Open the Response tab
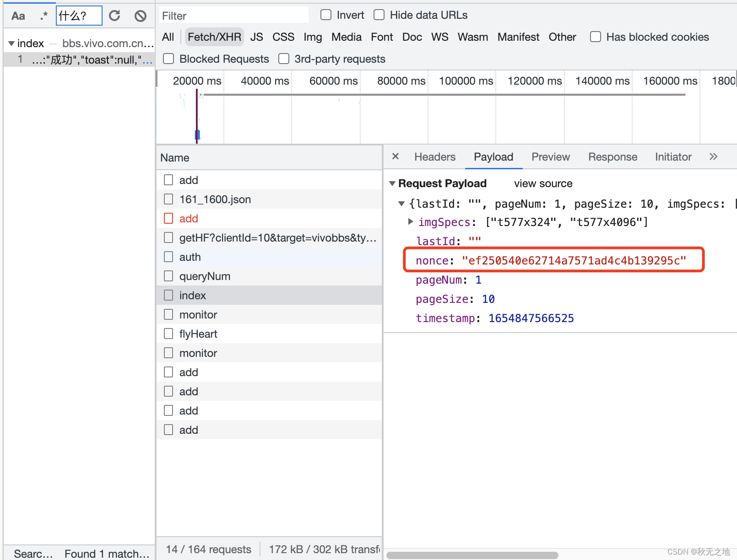Screen dimensions: 737x560 (612, 157)
